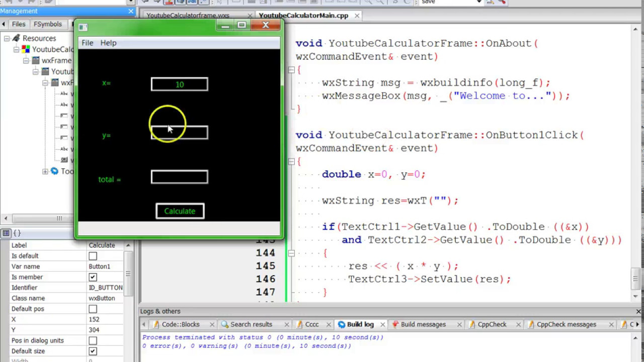Close the Search results log tab

[287, 324]
